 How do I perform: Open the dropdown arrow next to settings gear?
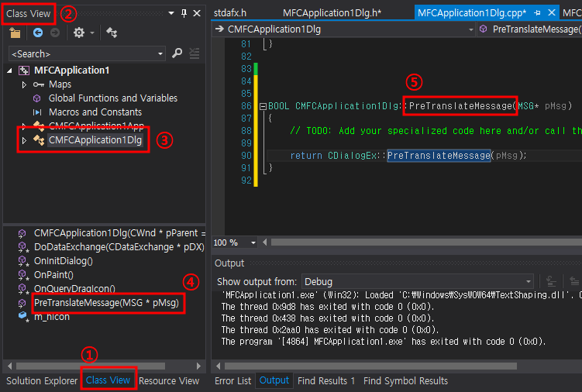tap(92, 33)
